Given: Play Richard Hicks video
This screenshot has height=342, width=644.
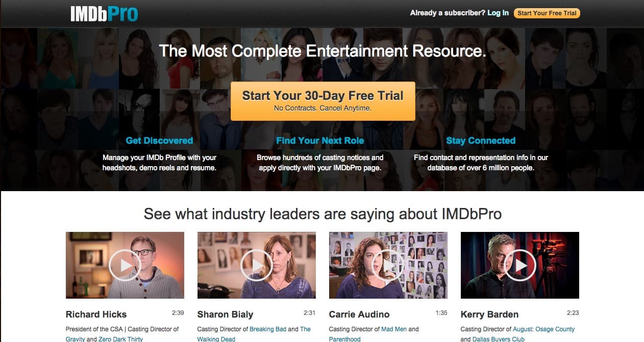Looking at the screenshot, I should (x=125, y=265).
